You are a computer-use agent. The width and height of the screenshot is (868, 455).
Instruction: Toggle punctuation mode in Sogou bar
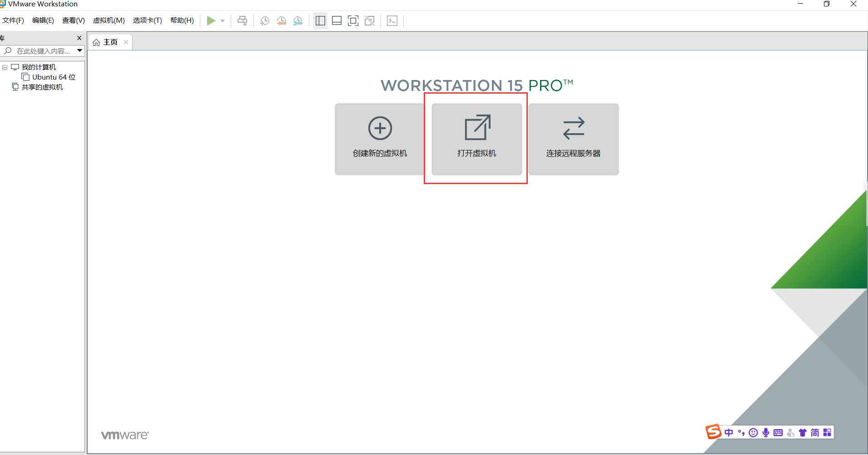pos(741,433)
